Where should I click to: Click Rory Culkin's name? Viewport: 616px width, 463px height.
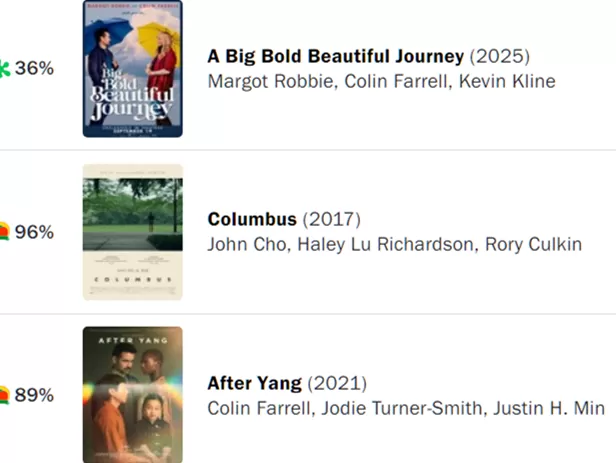click(x=533, y=245)
